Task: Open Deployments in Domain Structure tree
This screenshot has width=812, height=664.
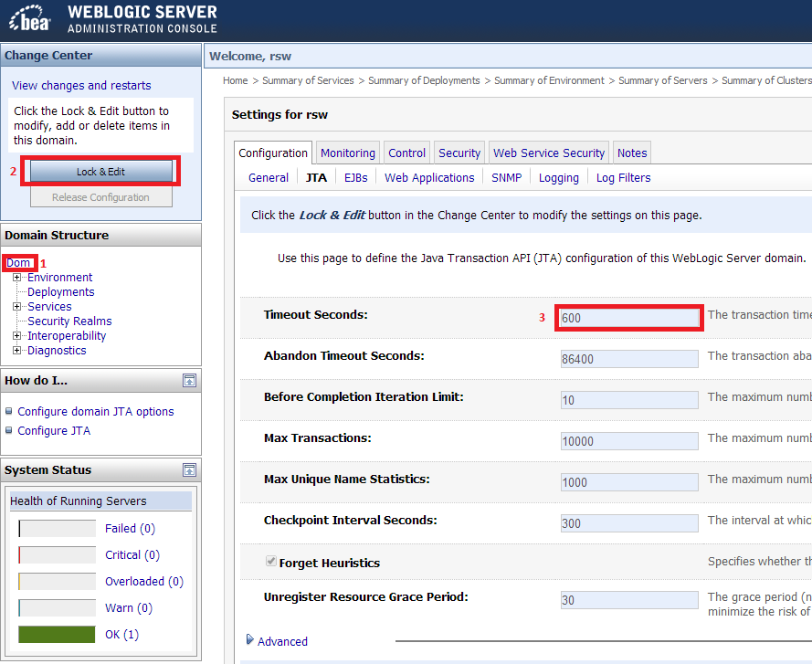Action: 60,291
